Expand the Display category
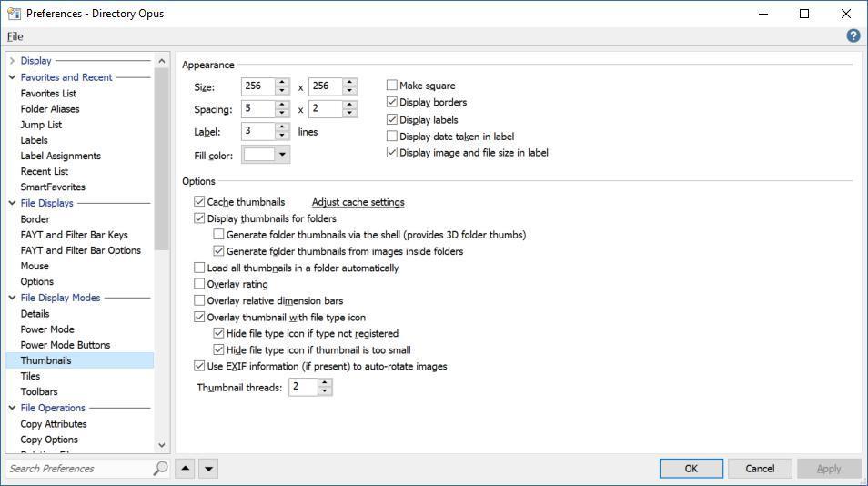Viewport: 868px width, 486px height. coord(12,60)
